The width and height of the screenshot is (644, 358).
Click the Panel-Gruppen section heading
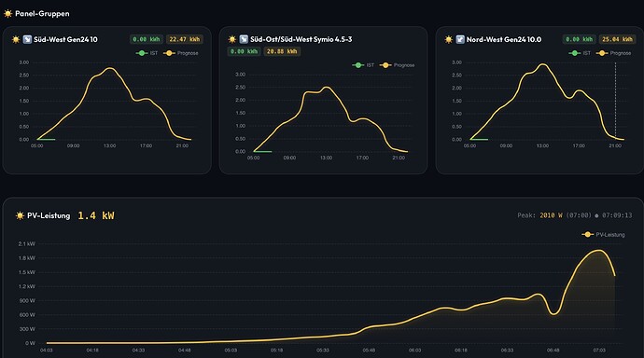pyautogui.click(x=42, y=14)
